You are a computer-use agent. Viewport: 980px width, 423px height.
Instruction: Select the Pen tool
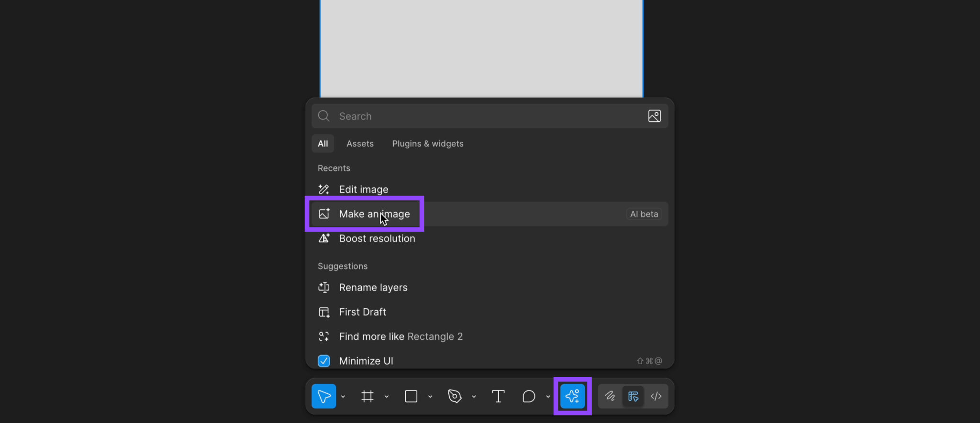pyautogui.click(x=455, y=396)
